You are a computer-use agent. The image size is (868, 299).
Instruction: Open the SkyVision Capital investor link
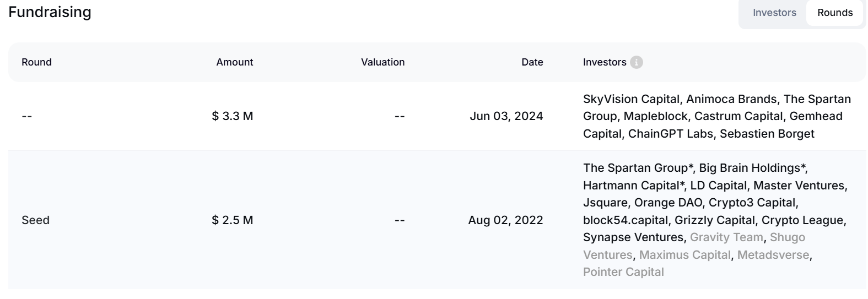[x=631, y=99]
